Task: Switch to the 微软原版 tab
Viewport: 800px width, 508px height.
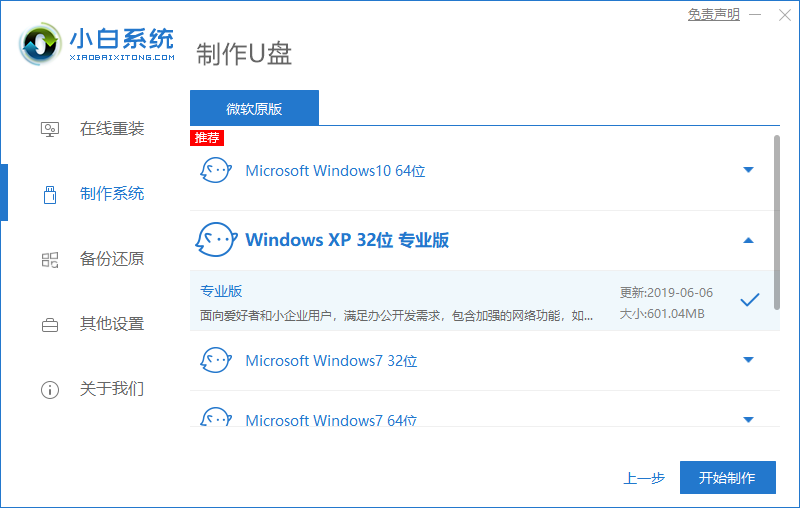Action: pyautogui.click(x=254, y=108)
